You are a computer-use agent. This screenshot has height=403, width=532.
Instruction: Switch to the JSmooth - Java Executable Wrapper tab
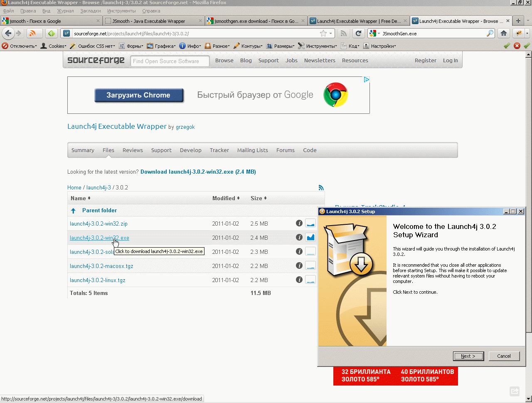click(x=153, y=21)
